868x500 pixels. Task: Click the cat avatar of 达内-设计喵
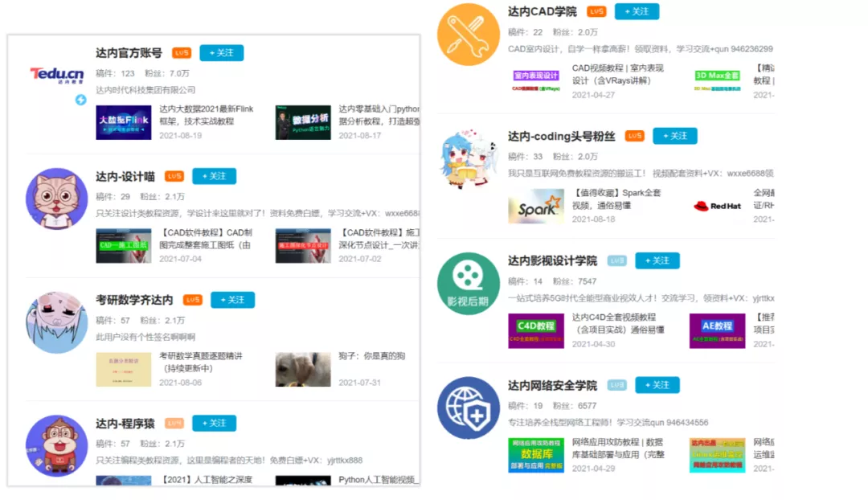coord(56,199)
